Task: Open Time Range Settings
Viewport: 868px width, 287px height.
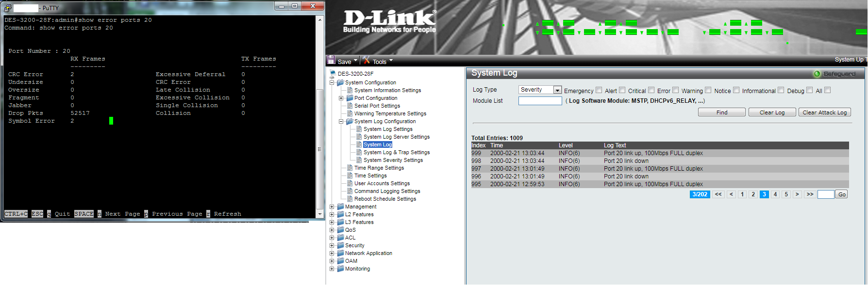Action: tap(379, 168)
